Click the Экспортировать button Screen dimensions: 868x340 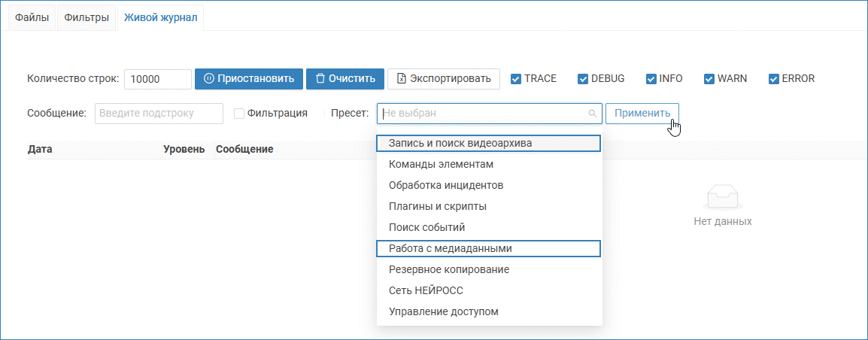tap(444, 79)
